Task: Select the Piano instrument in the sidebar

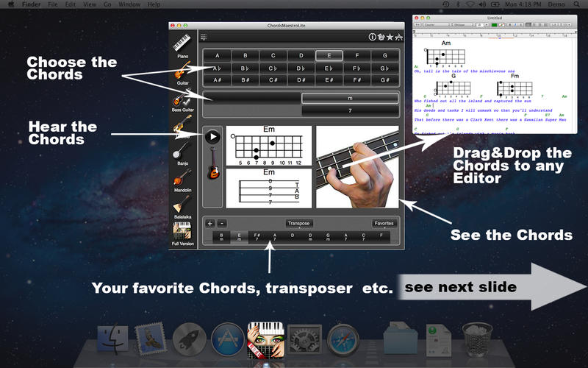Action: 182,46
